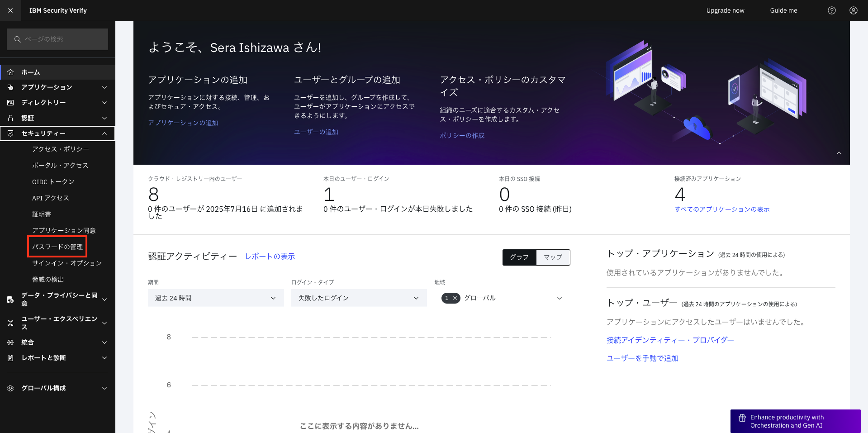The width and height of the screenshot is (868, 433).
Task: Switch the activity view to マップ
Action: point(553,257)
